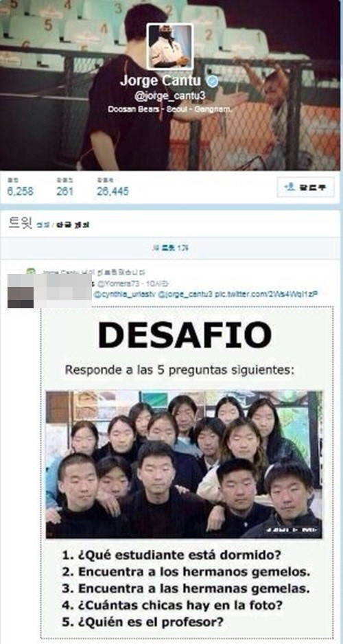Switch to the all tweets filter link
The height and width of the screenshot is (644, 343).
click(43, 225)
